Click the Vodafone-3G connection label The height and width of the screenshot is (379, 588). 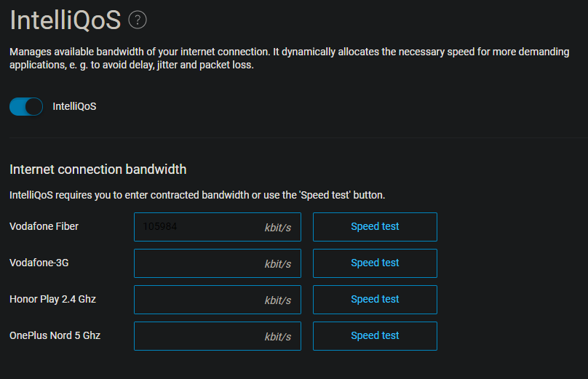click(x=39, y=263)
